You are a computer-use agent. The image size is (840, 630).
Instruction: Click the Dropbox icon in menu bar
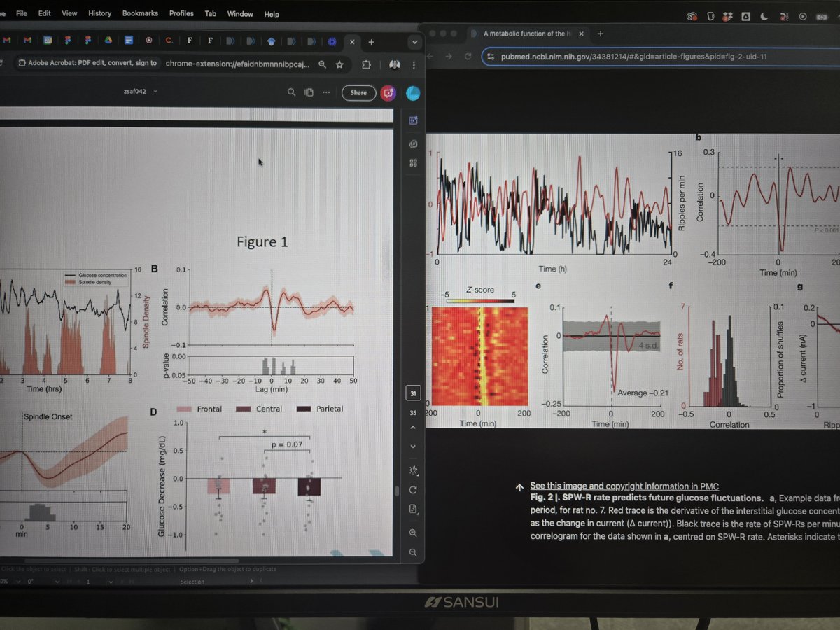pyautogui.click(x=728, y=15)
